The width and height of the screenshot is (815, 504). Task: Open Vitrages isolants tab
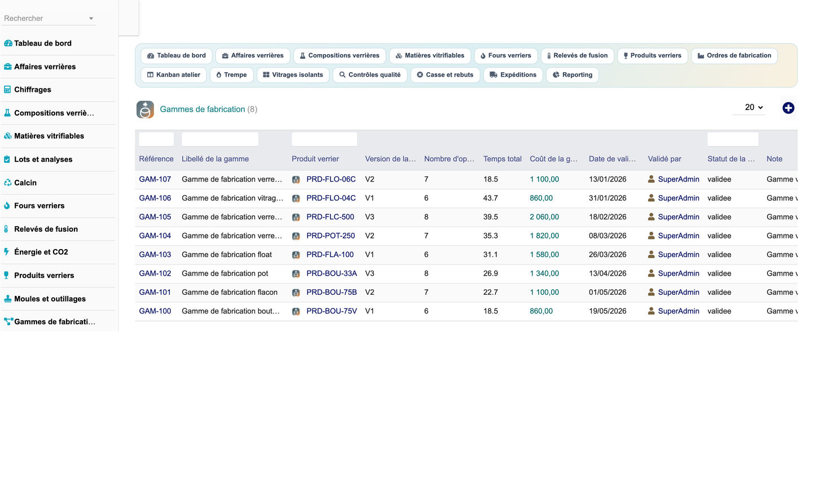pyautogui.click(x=293, y=75)
